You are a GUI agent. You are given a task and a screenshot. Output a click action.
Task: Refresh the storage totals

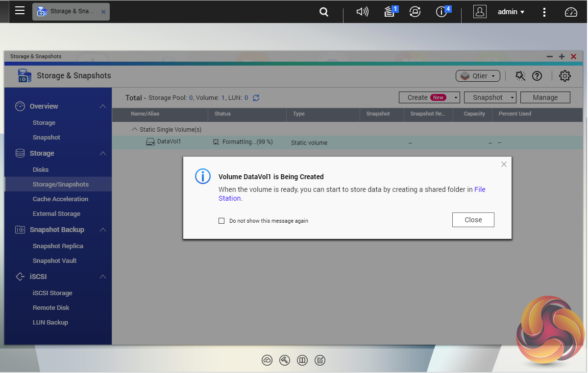coord(256,98)
